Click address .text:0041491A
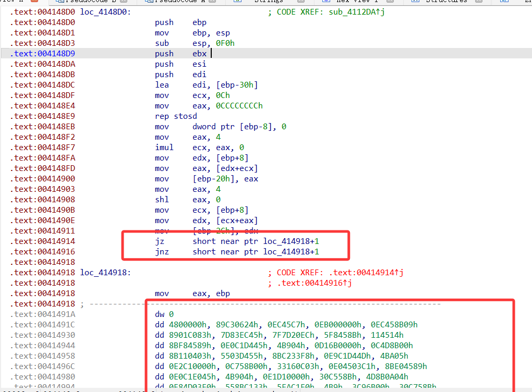Viewport: 532px width, 392px height. [x=43, y=315]
